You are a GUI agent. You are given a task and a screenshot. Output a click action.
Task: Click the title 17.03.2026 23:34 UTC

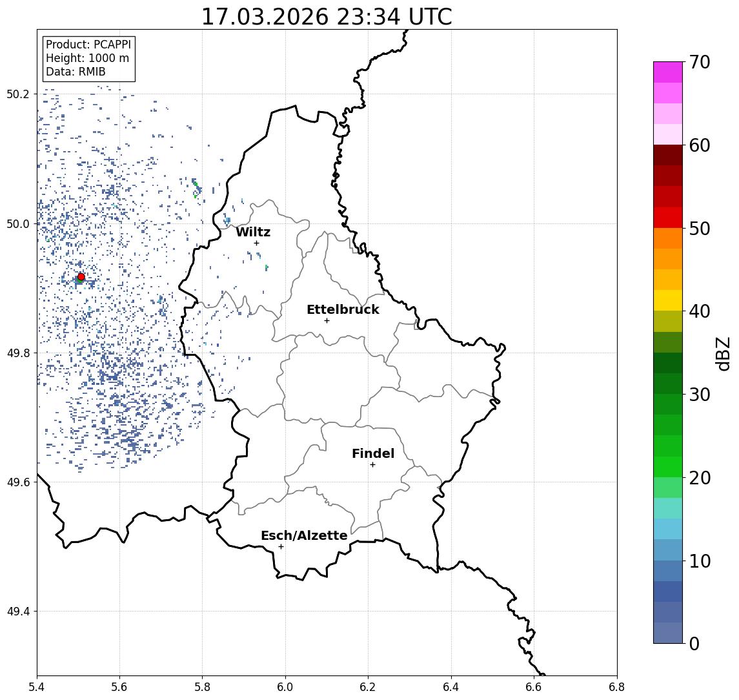point(327,17)
